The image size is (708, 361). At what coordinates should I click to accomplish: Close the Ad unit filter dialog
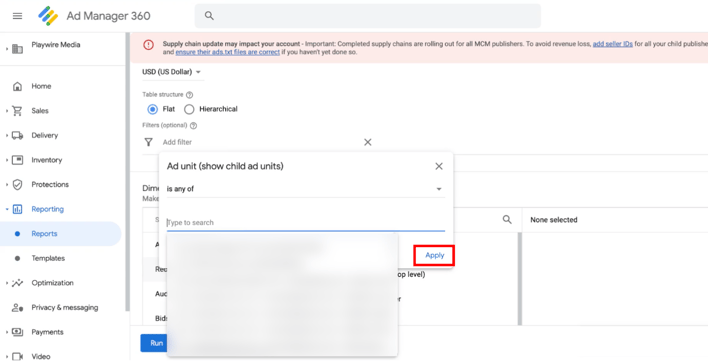tap(438, 167)
